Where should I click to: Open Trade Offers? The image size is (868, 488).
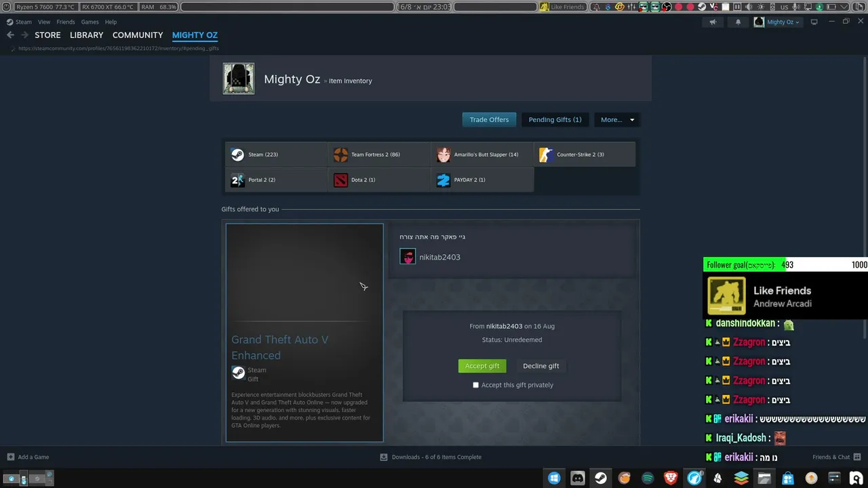pos(489,120)
